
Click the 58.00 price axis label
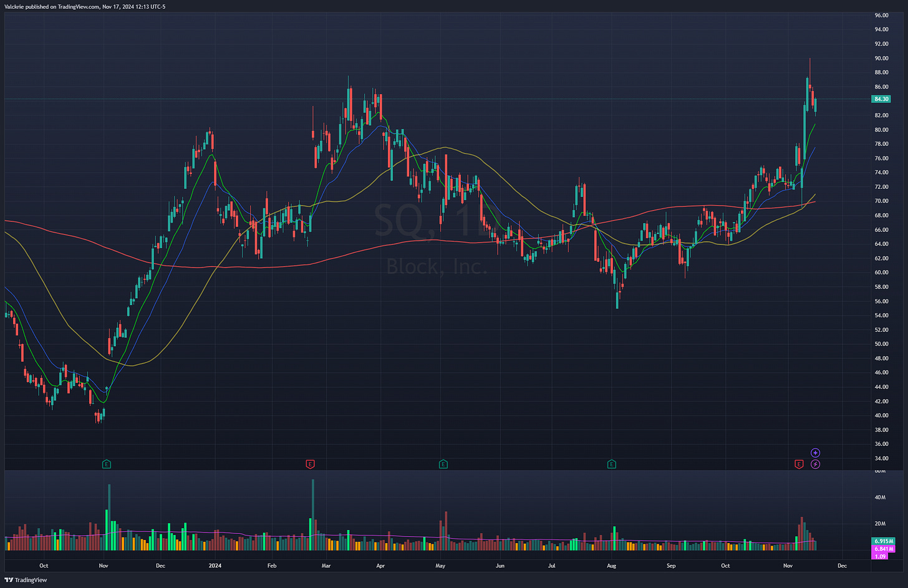(x=881, y=287)
